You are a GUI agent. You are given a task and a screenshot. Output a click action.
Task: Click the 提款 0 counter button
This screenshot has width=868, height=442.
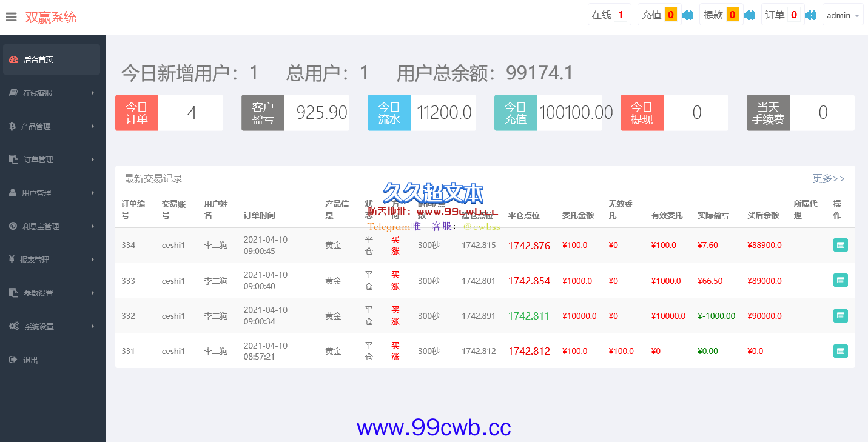(x=721, y=15)
